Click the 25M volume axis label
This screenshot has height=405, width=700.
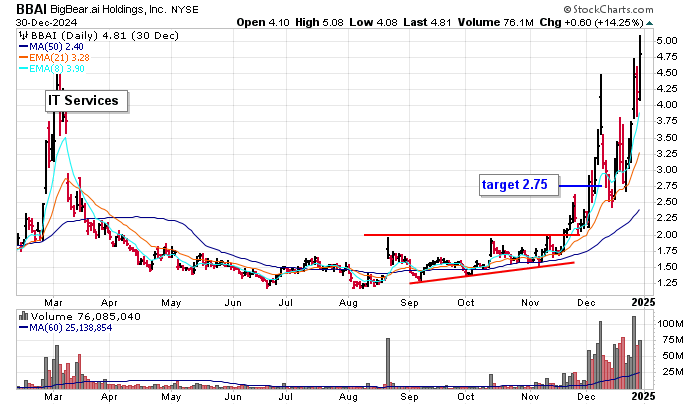click(673, 372)
